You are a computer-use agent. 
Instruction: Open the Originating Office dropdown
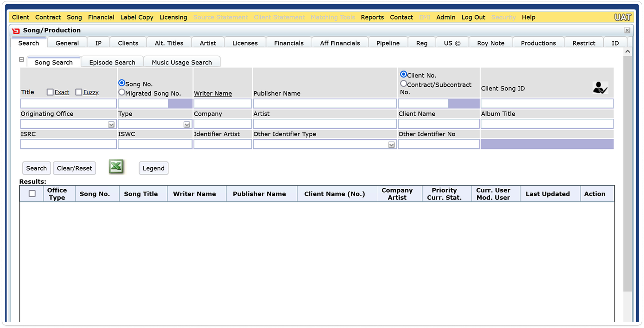coord(111,124)
